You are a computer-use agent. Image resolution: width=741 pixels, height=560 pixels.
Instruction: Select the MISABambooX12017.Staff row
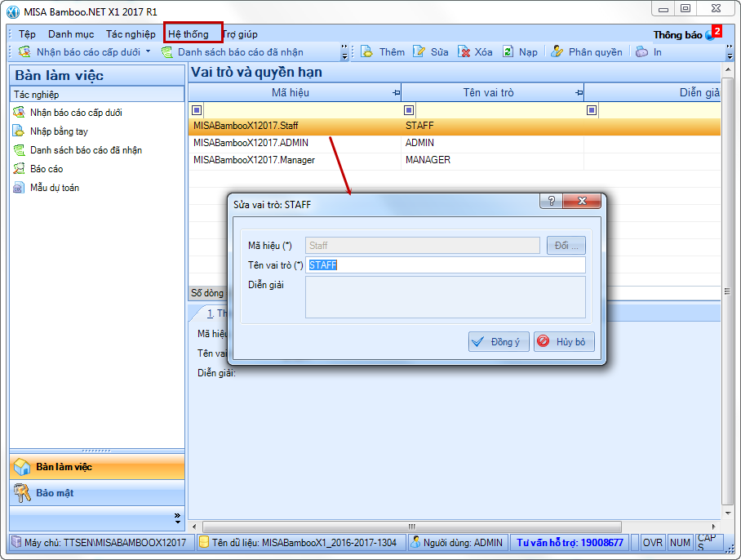[454, 126]
